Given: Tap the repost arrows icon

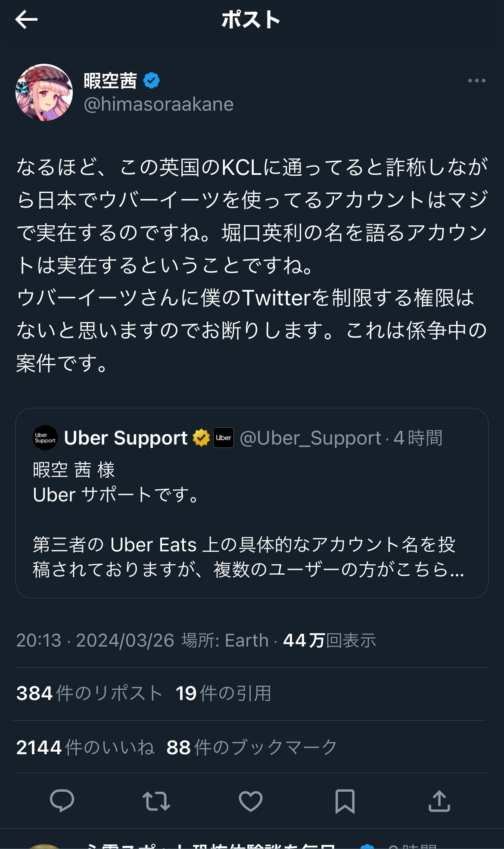Looking at the screenshot, I should (x=156, y=801).
